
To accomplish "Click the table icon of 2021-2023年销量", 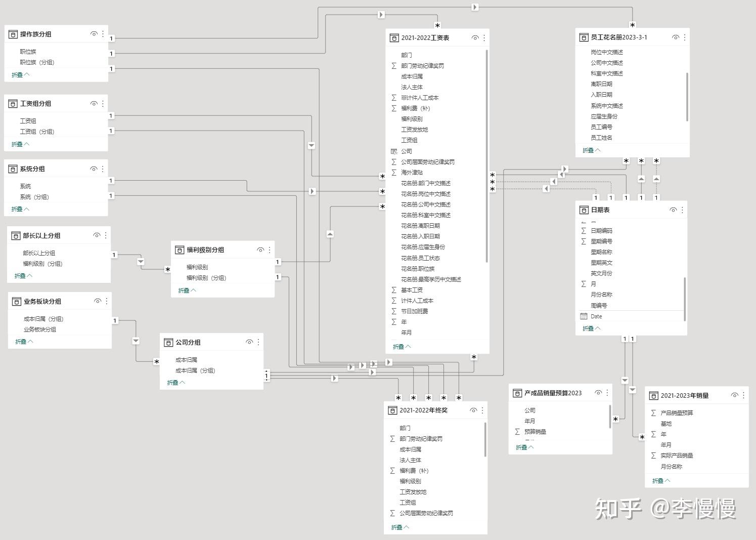I will coord(654,396).
